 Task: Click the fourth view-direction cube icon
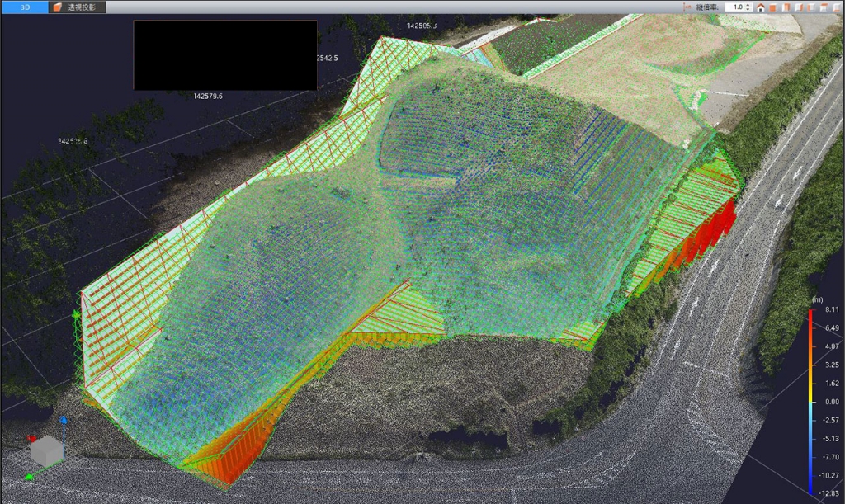click(x=799, y=7)
